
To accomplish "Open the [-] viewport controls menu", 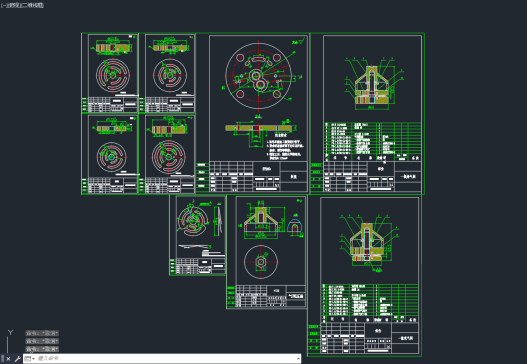I will (x=3, y=5).
